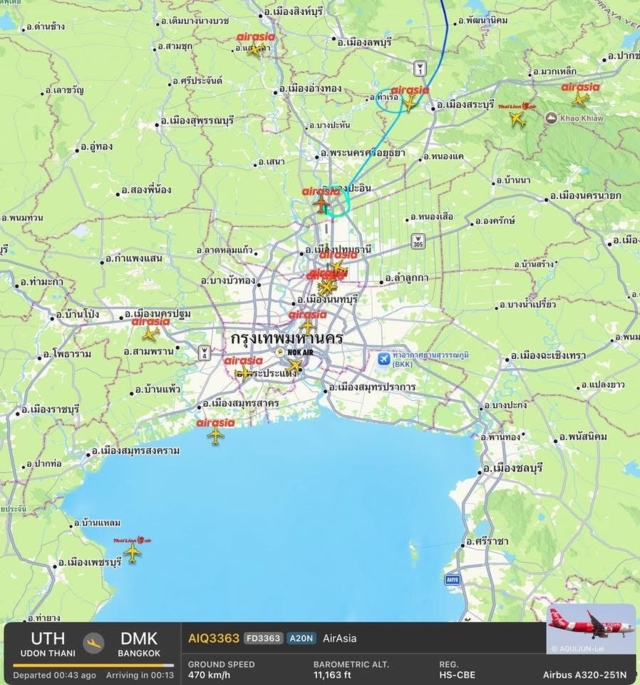Select the AirAsia plane near อ.เมืองนครปฐม
Image resolution: width=640 pixels, height=685 pixels.
click(151, 335)
